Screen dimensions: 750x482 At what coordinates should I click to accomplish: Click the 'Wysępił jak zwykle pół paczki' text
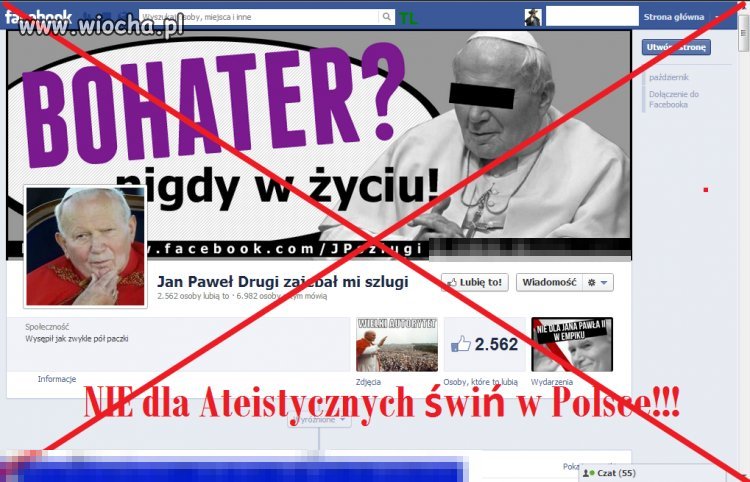[x=77, y=339]
